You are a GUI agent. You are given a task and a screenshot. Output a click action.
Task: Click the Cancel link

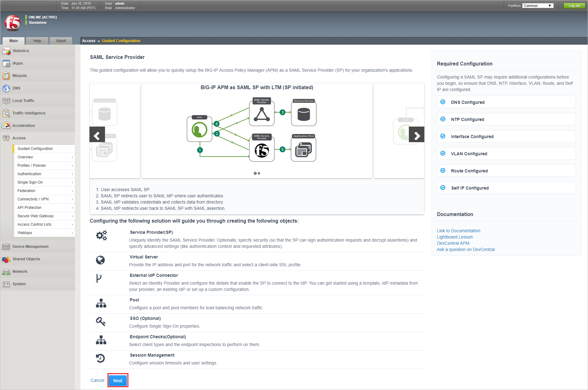(x=97, y=380)
